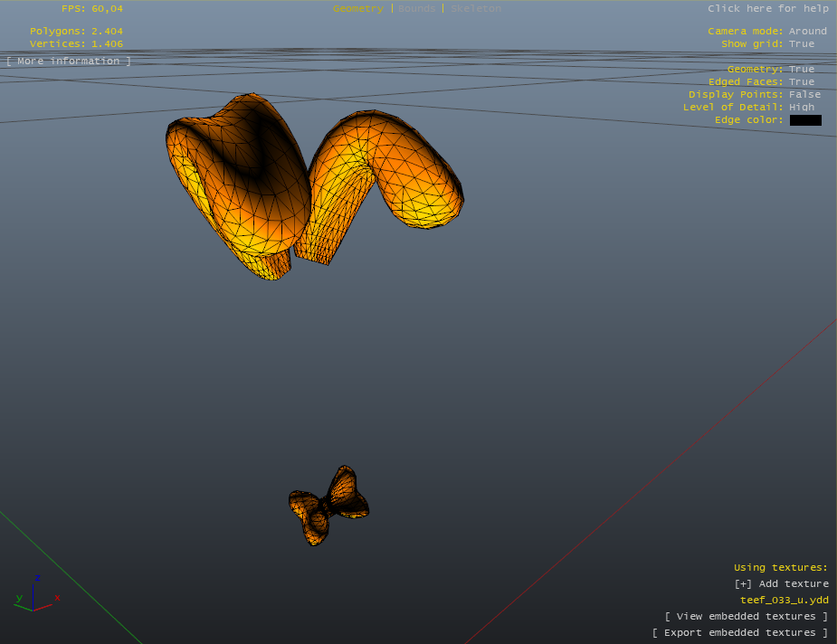Click the XYZ axis orientation gizmo

coord(36,594)
